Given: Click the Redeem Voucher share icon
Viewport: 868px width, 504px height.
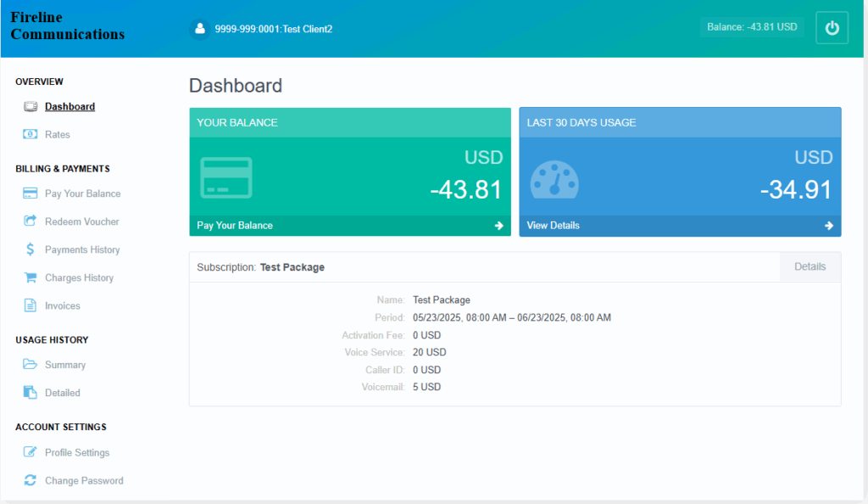Looking at the screenshot, I should pos(31,221).
